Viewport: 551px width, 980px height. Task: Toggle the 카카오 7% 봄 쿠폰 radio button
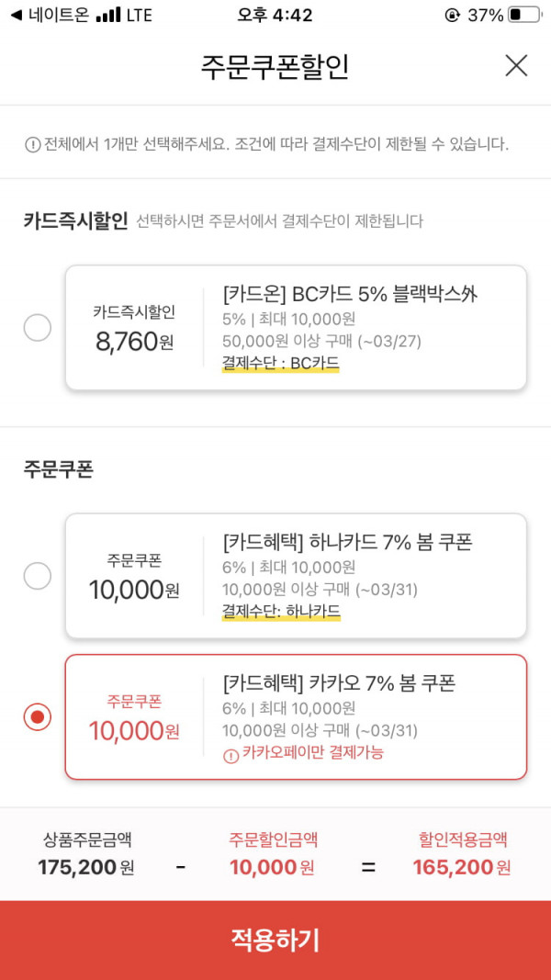pos(38,717)
